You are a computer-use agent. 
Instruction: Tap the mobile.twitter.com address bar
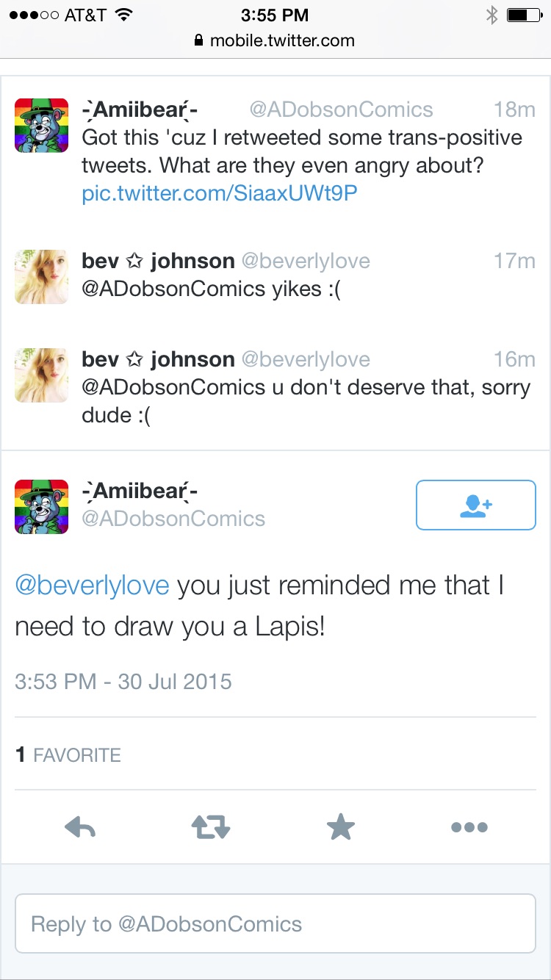click(x=275, y=40)
